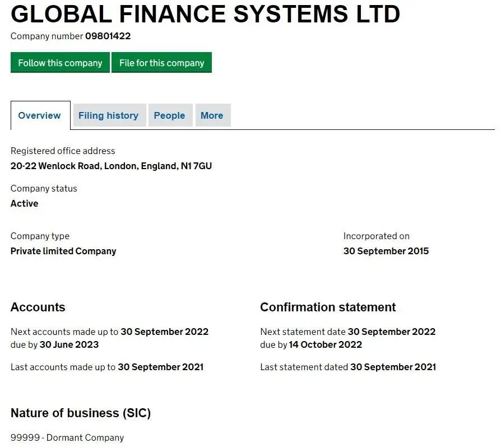Click the statement due by 14 October 2022 date
501x448 pixels.
tap(325, 344)
